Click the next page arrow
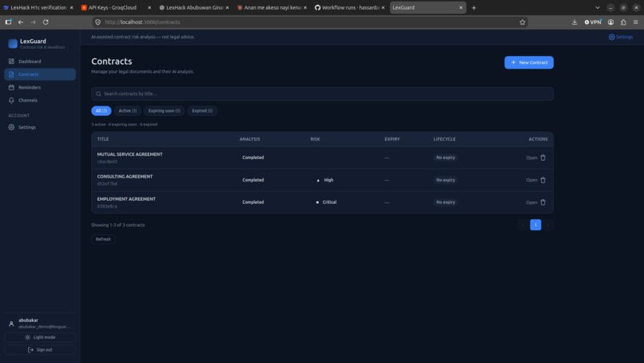Image resolution: width=644 pixels, height=363 pixels. coord(548,225)
